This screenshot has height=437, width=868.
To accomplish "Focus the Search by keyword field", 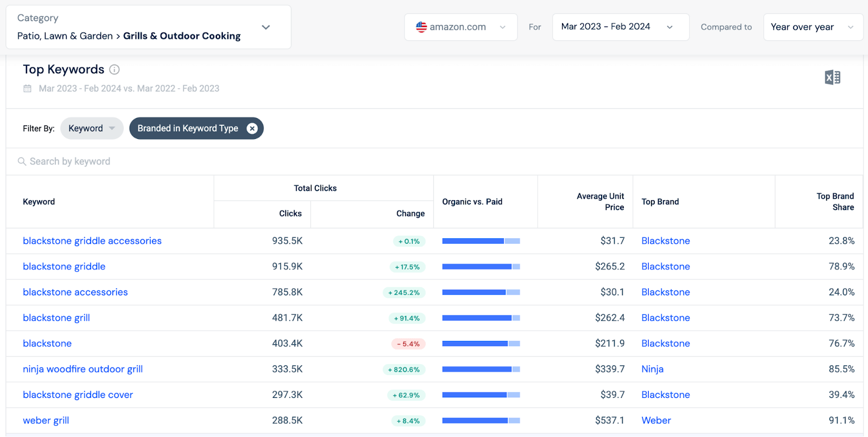I will 434,162.
